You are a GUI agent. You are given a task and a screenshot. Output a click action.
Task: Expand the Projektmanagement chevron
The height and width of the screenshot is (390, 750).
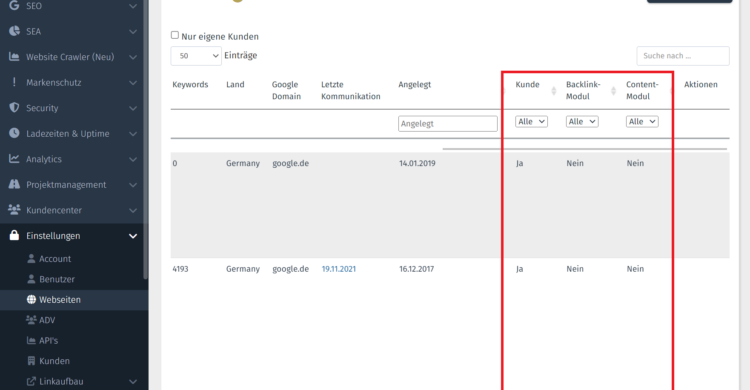coord(133,185)
